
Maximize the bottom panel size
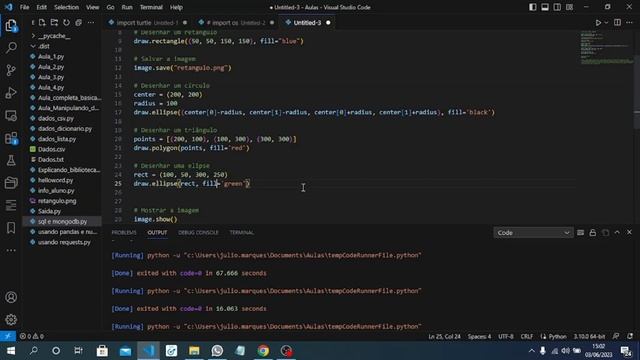(x=617, y=232)
